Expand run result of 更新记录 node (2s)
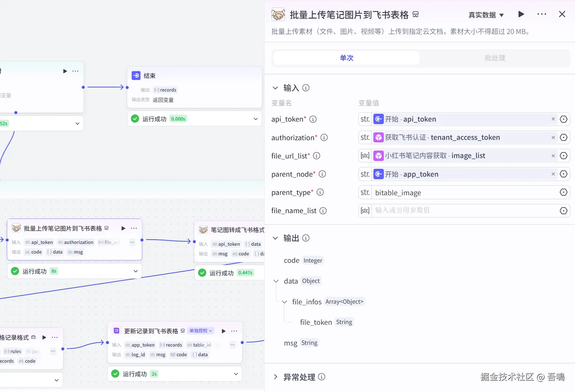The height and width of the screenshot is (392, 575). point(236,374)
